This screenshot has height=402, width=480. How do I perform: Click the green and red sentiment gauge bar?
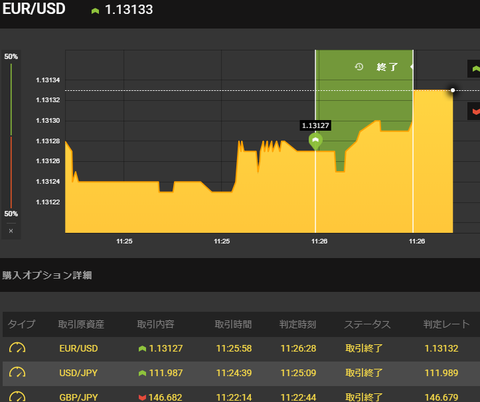[x=11, y=136]
